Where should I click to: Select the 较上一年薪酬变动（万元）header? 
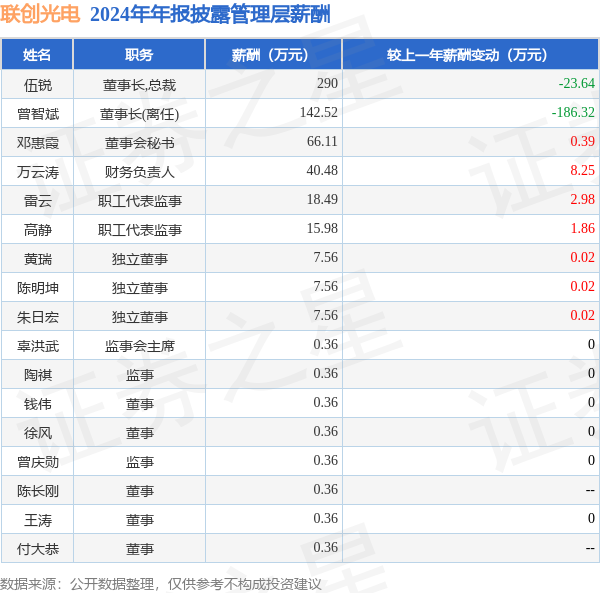pyautogui.click(x=470, y=55)
